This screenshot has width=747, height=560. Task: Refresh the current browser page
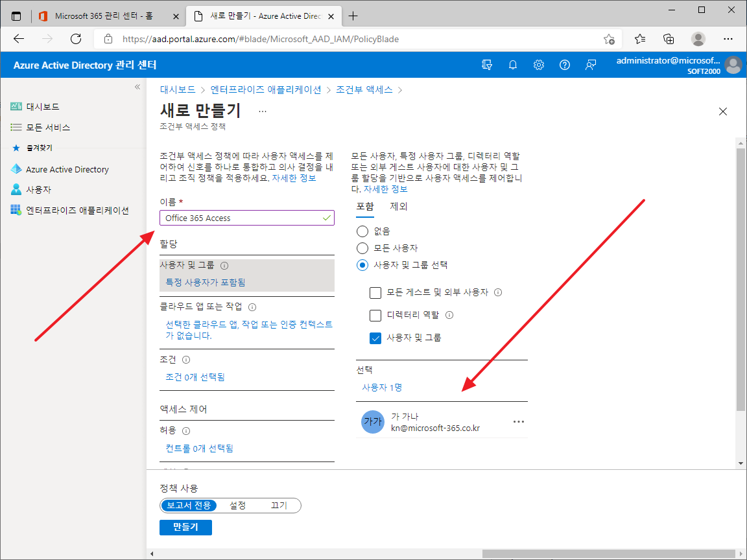coord(76,39)
